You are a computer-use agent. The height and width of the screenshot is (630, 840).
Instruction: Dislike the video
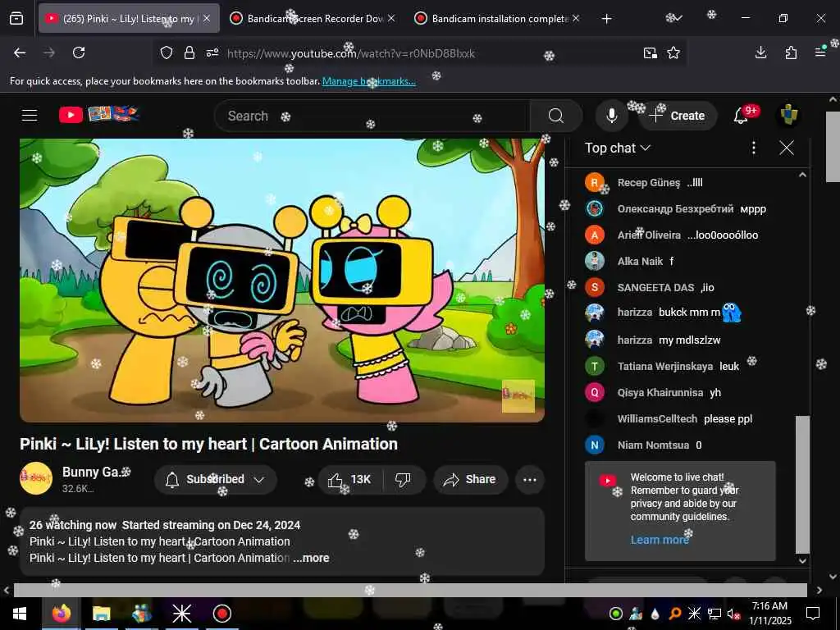[x=403, y=479]
